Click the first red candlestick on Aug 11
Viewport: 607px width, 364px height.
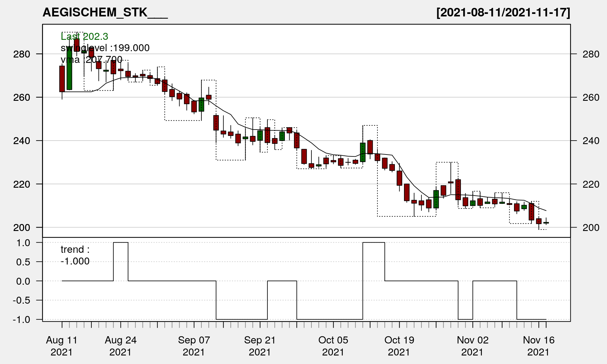click(62, 79)
